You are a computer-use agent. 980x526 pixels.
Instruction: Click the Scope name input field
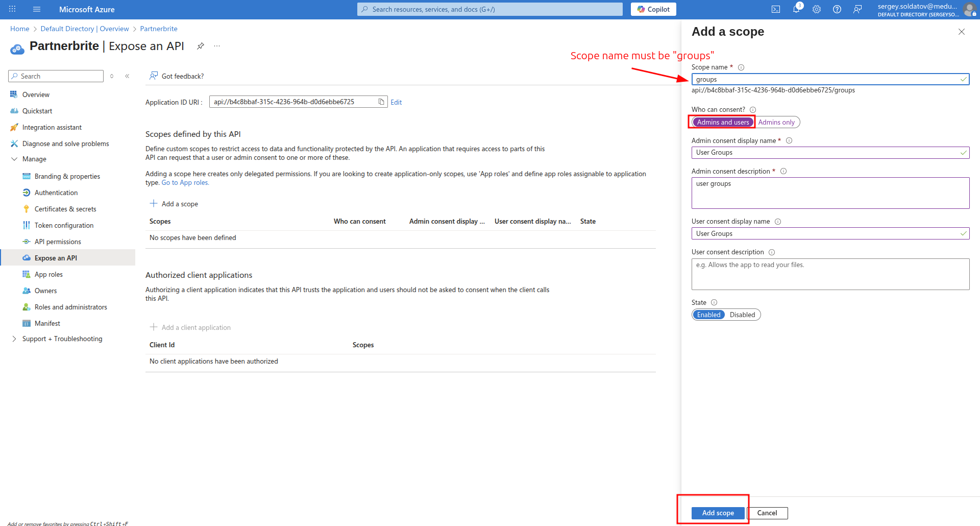point(830,79)
